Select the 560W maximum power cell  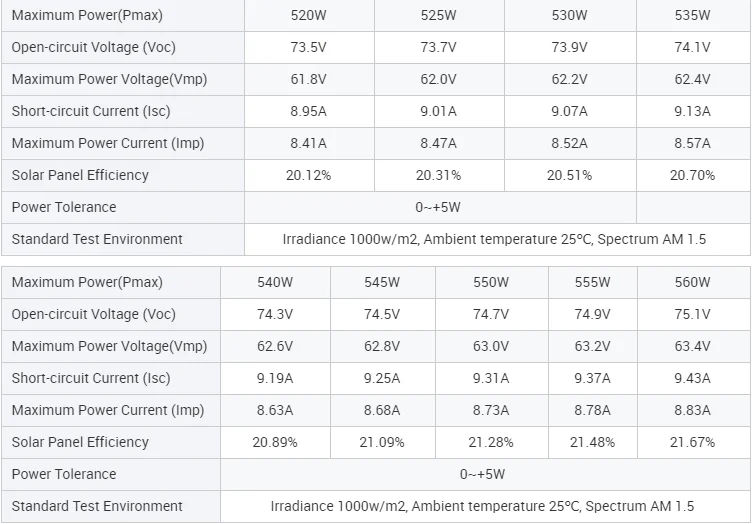coord(692,283)
